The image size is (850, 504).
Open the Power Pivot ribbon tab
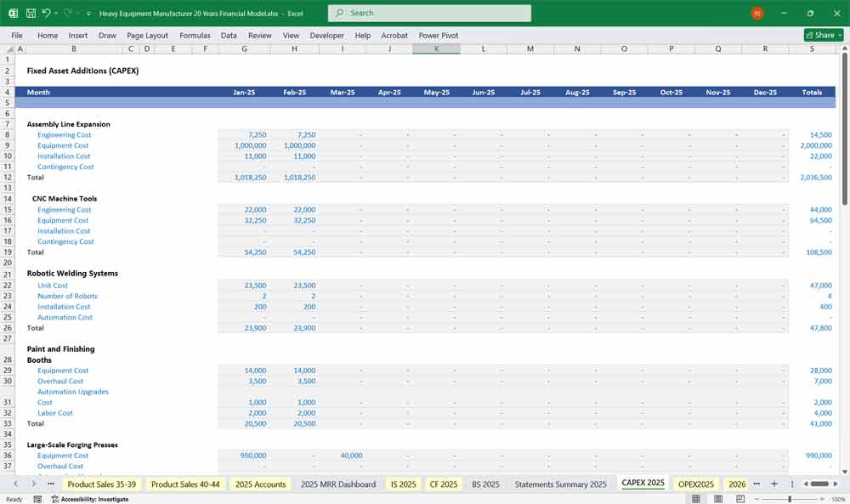tap(438, 36)
